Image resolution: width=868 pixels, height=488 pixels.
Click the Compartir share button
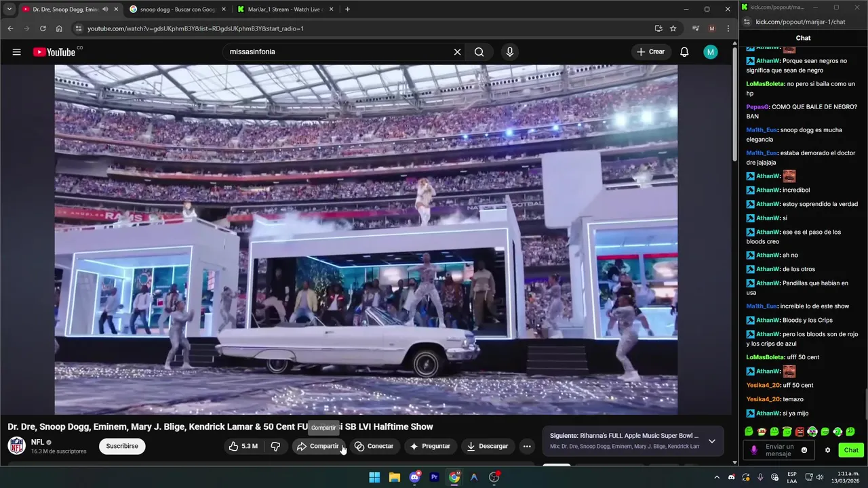coord(318,446)
